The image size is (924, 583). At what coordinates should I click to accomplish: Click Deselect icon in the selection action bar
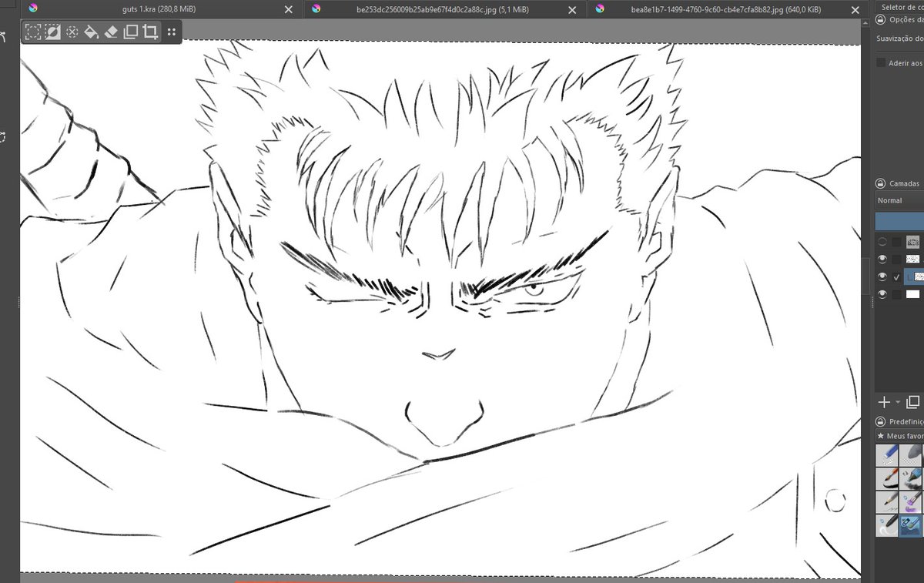72,32
